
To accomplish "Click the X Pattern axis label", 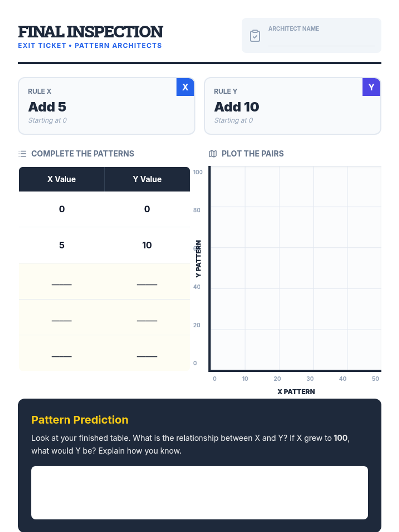I will click(296, 392).
